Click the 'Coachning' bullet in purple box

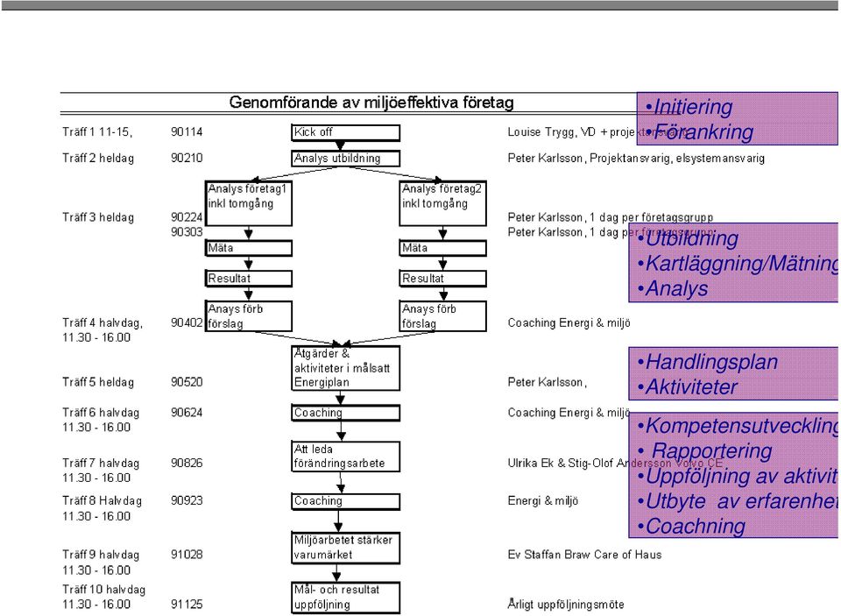tap(691, 526)
